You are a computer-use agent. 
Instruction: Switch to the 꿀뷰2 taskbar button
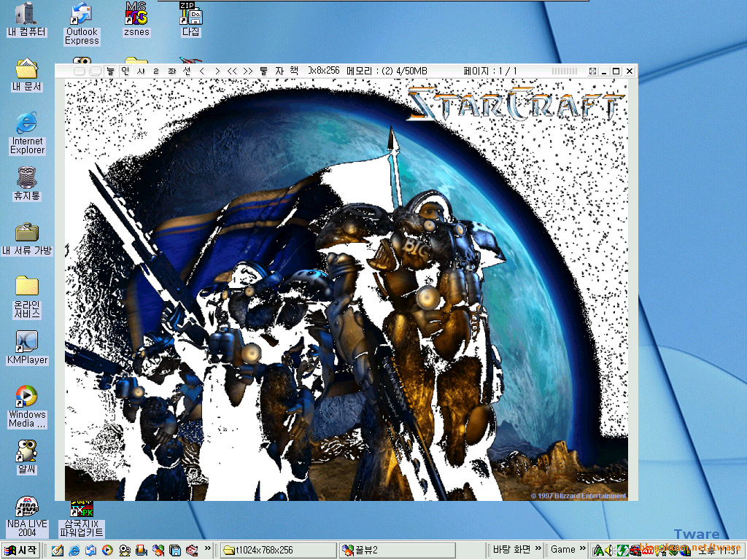[397, 551]
